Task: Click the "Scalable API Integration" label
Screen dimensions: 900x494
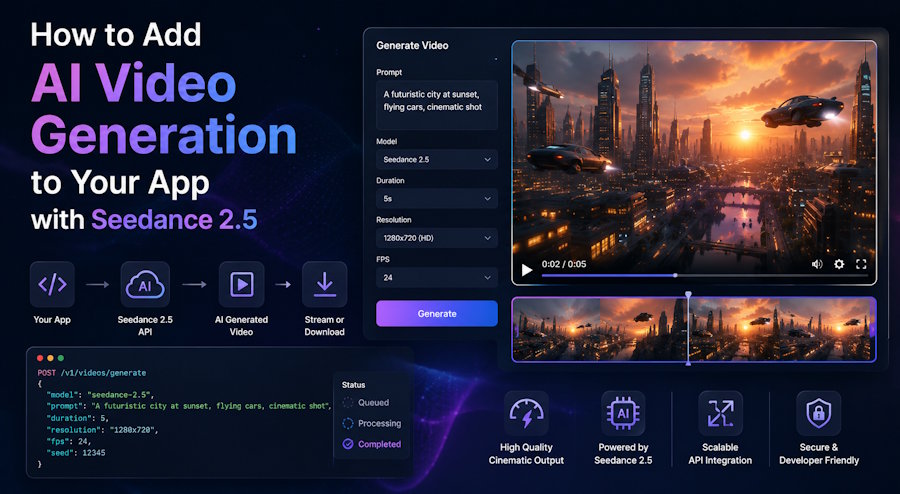Action: pyautogui.click(x=720, y=454)
